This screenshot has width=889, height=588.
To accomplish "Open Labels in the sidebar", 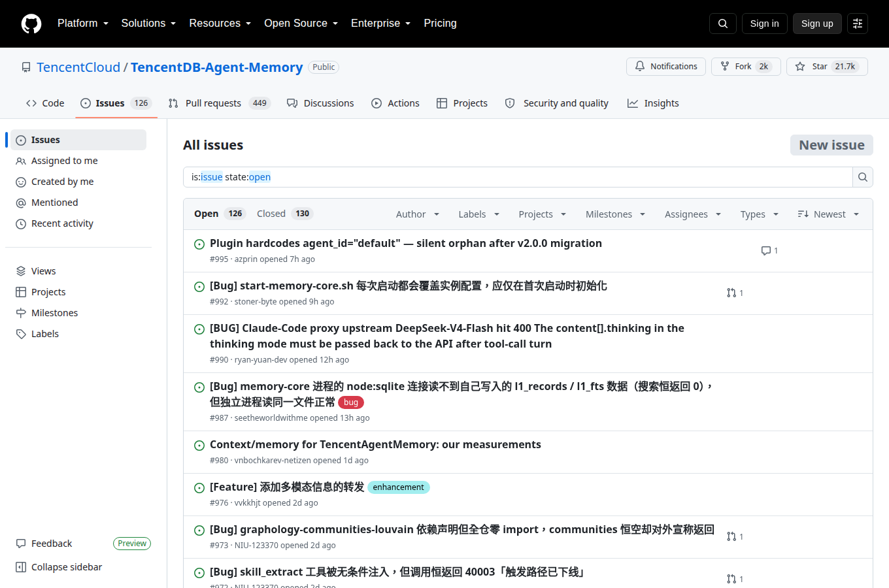I will click(x=78, y=334).
